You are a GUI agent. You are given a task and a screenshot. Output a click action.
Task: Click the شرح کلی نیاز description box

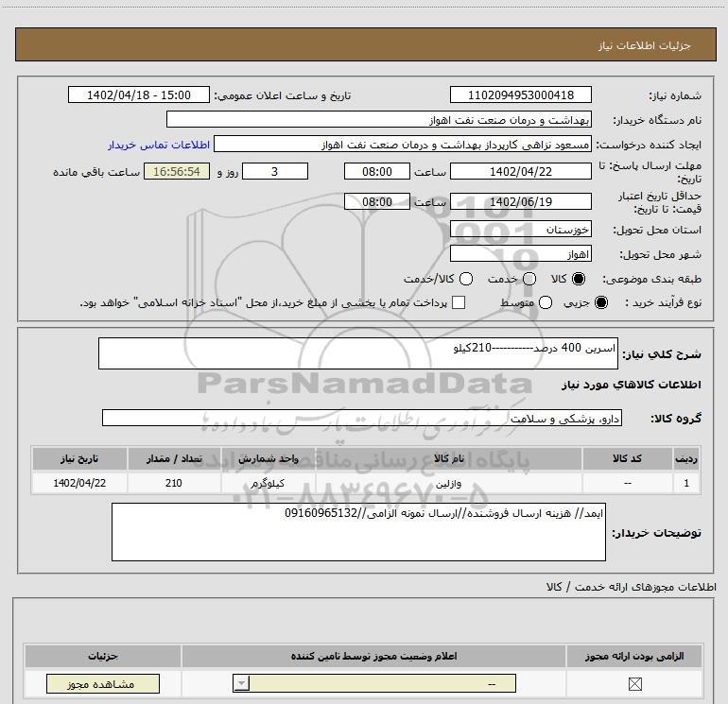click(358, 353)
